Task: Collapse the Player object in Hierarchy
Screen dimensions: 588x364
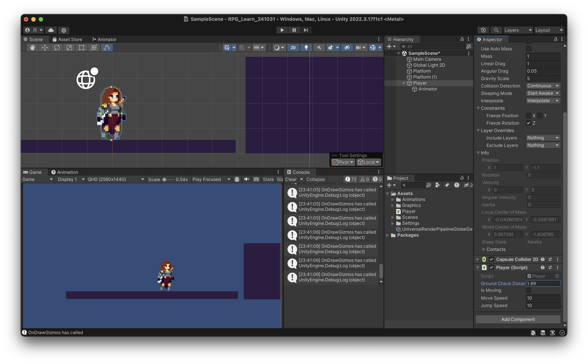Action: [404, 83]
